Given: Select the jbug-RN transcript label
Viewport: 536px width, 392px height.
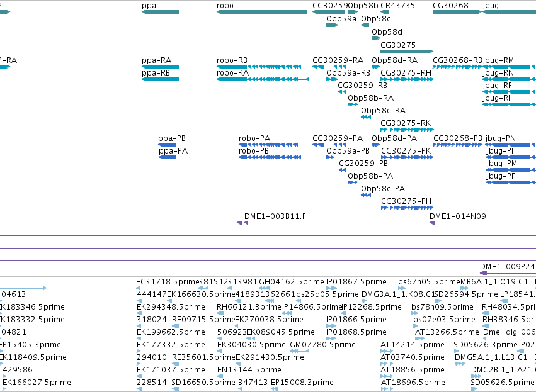Looking at the screenshot, I should point(498,73).
